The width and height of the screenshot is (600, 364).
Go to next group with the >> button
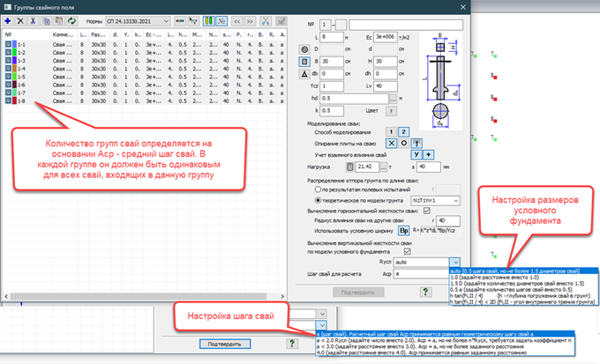[x=250, y=21]
